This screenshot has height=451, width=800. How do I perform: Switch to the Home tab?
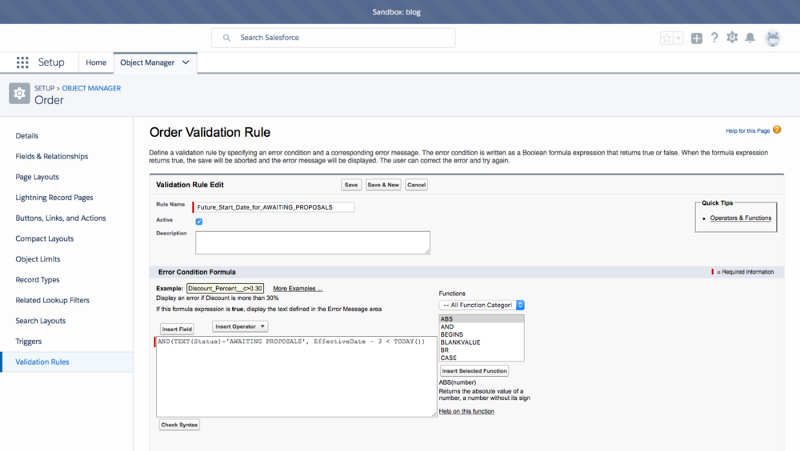(96, 62)
